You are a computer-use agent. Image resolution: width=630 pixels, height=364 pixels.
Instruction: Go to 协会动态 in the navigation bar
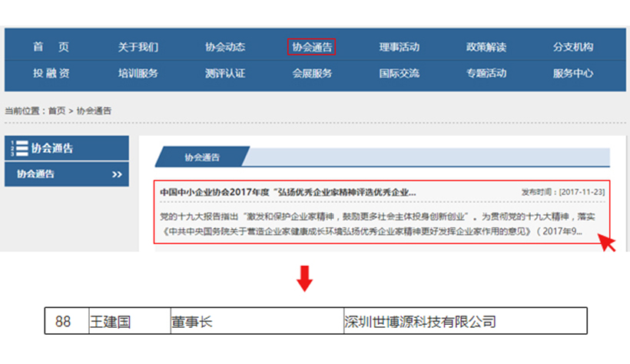pos(225,47)
